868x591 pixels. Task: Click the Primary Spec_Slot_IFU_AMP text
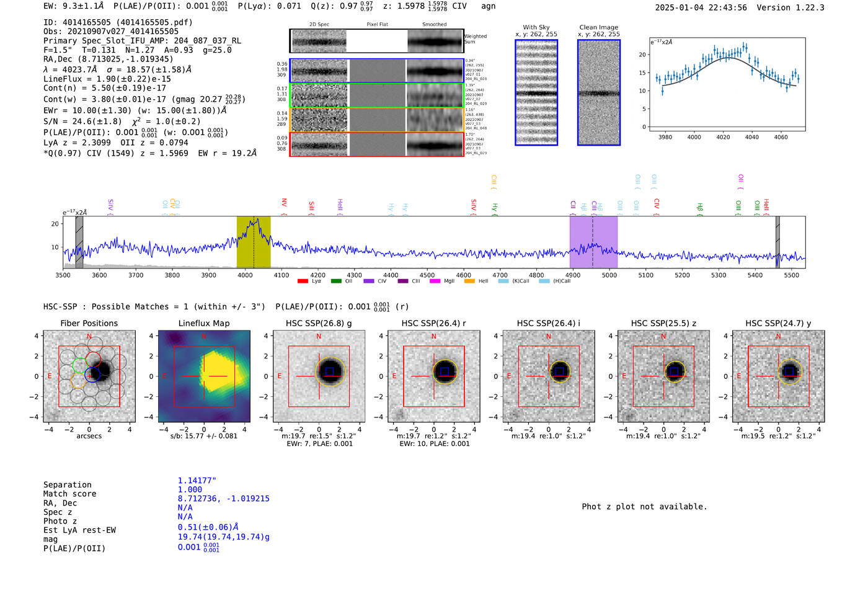tap(142, 40)
